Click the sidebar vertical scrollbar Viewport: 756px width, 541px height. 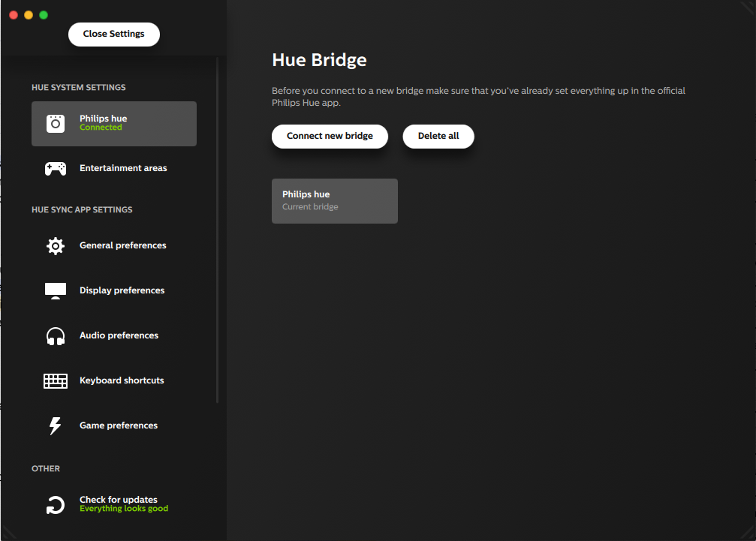(x=218, y=225)
